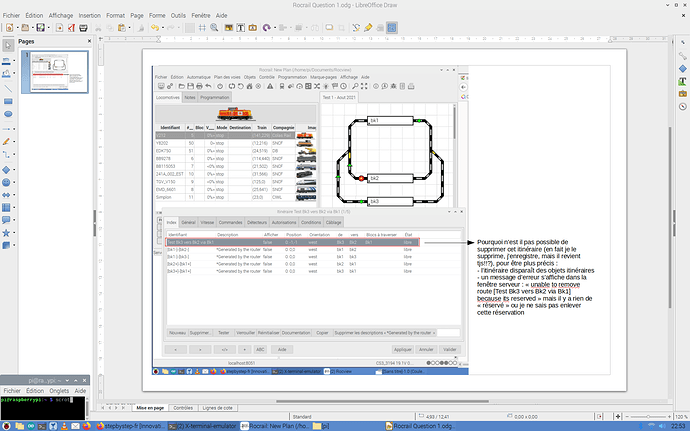Select the Basic Shapes diamond tool
The image size is (690, 431).
(6, 169)
